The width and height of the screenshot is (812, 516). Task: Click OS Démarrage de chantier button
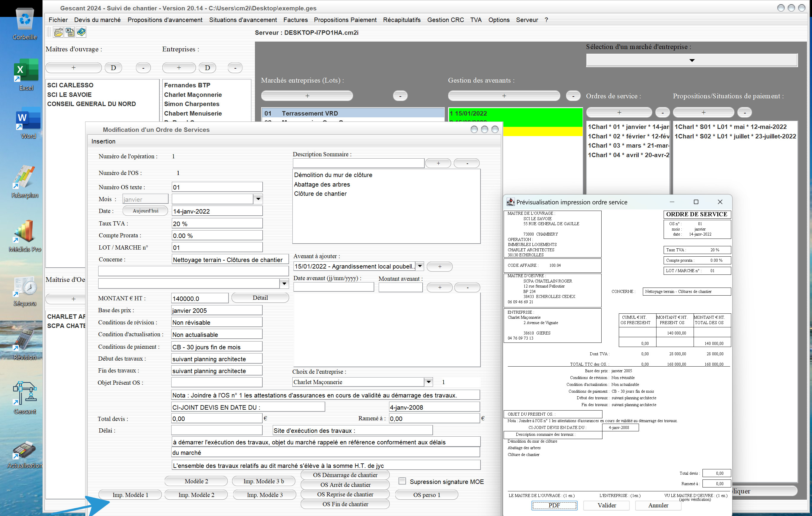(345, 475)
